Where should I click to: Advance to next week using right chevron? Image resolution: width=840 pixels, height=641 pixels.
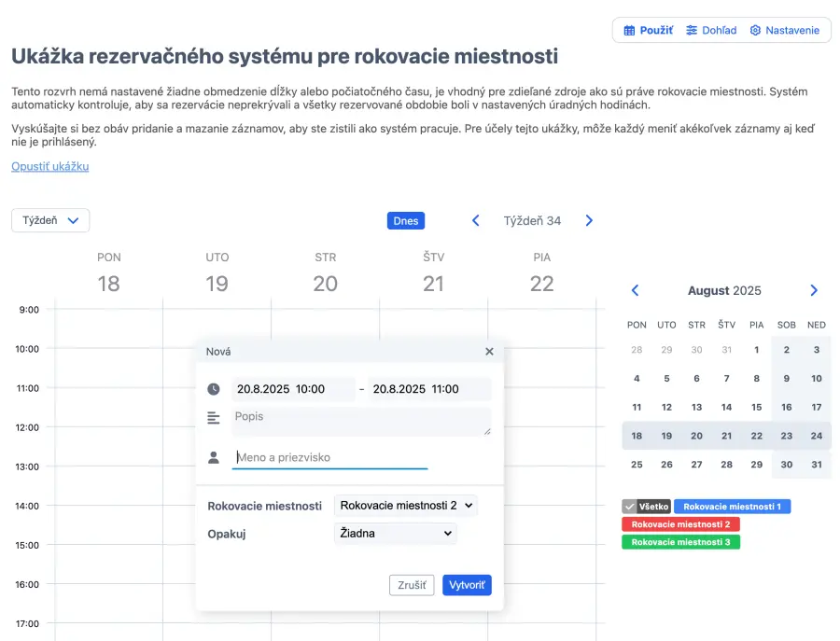click(589, 221)
